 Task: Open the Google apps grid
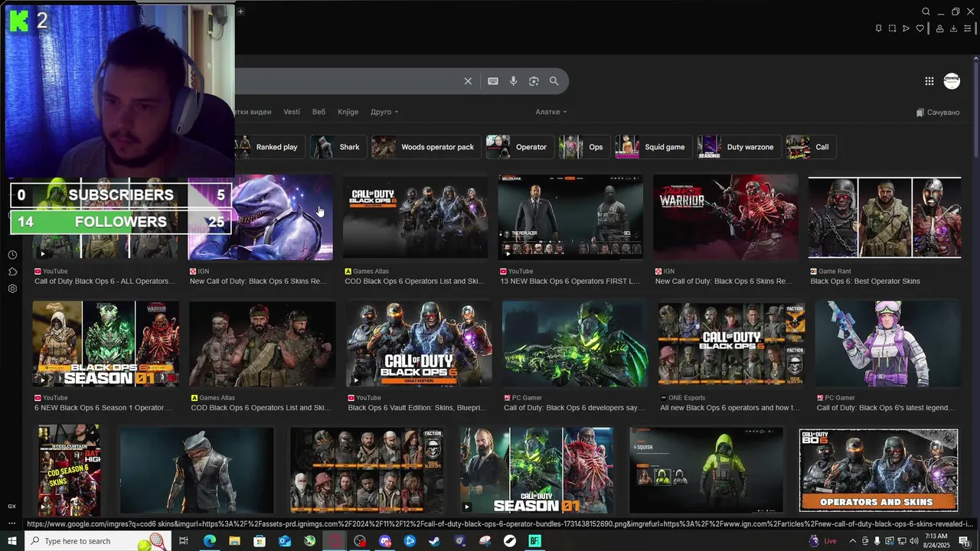[x=929, y=81]
